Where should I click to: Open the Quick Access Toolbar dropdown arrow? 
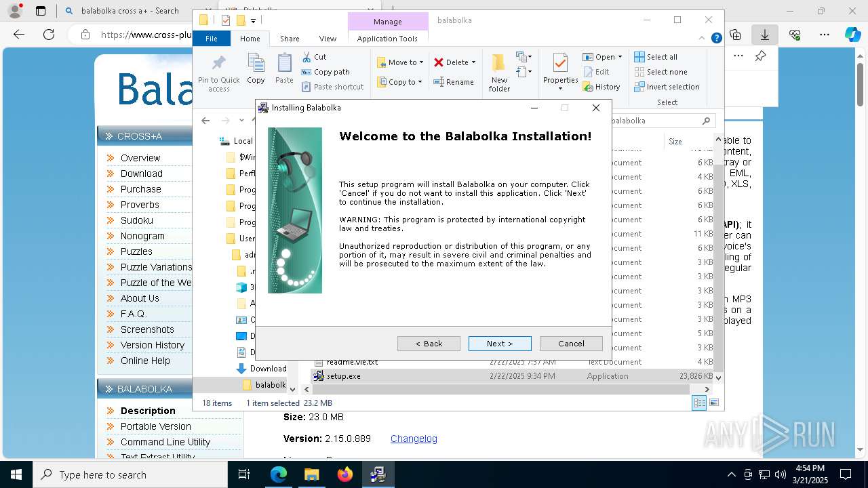pos(253,21)
